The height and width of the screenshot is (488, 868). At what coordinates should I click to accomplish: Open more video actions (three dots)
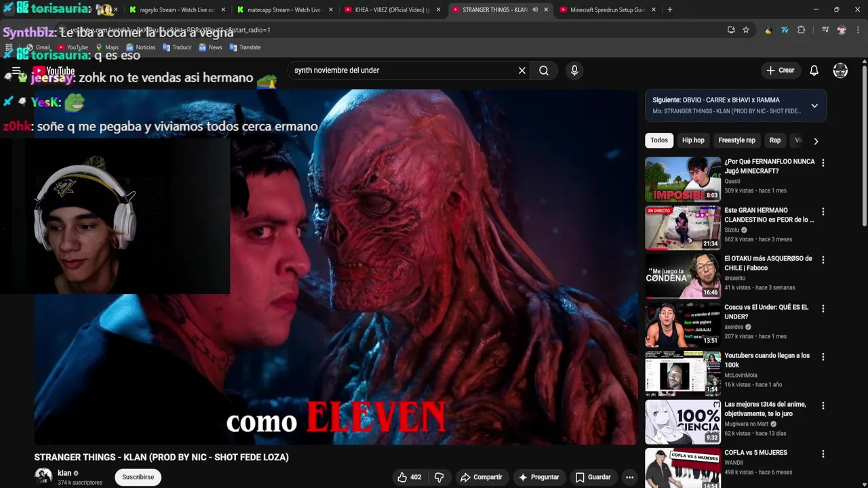tap(629, 477)
